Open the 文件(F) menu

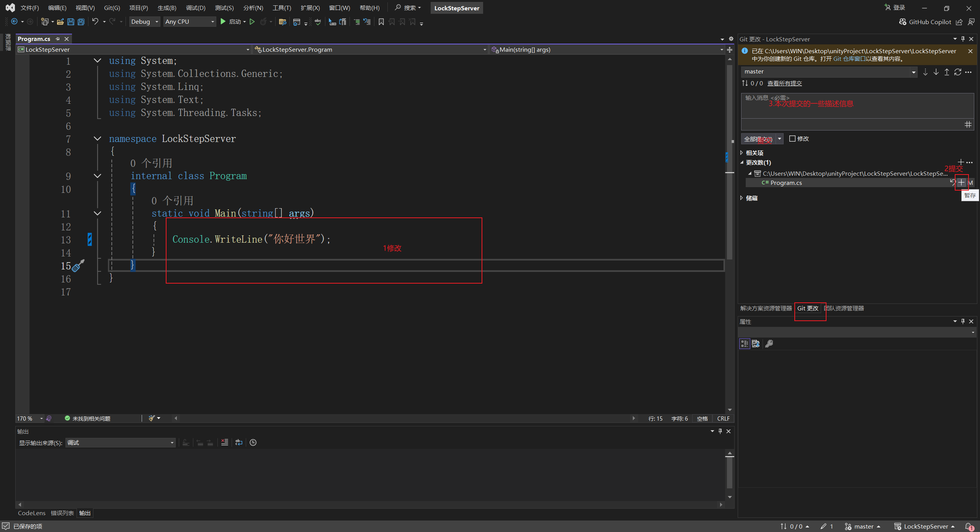(30, 8)
